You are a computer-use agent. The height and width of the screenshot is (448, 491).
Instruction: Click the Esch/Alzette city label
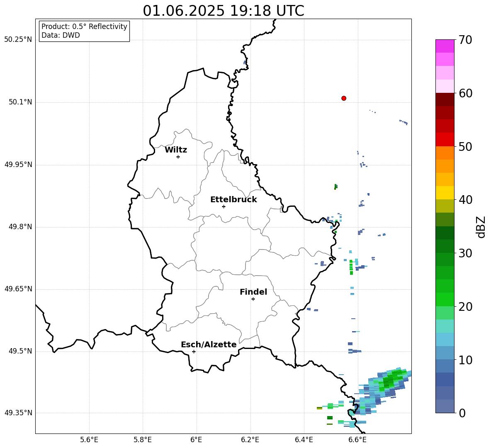[x=209, y=344]
